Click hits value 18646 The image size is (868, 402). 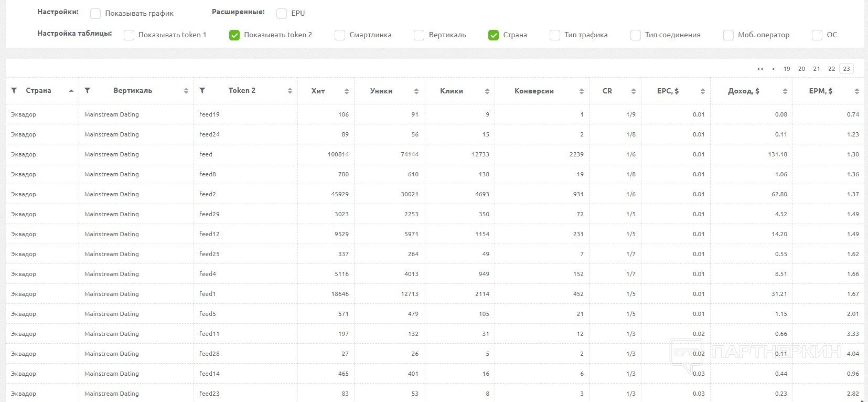pos(340,294)
